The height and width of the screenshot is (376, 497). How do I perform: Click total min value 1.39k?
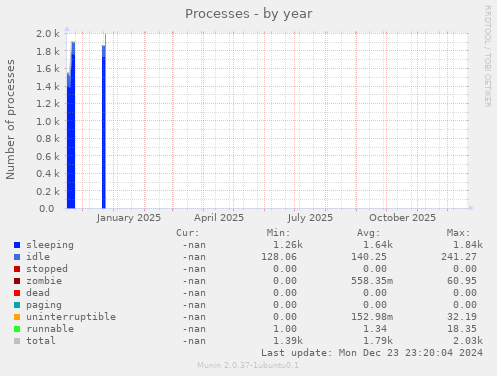[x=288, y=341]
